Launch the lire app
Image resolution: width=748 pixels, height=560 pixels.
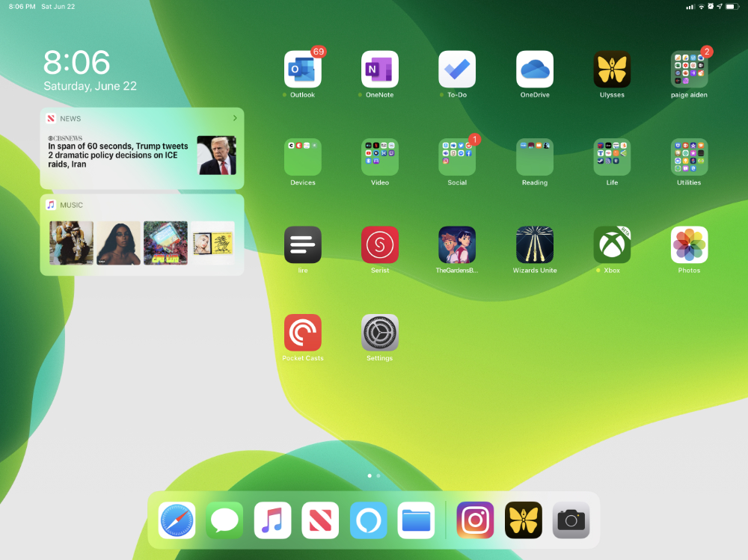(302, 244)
